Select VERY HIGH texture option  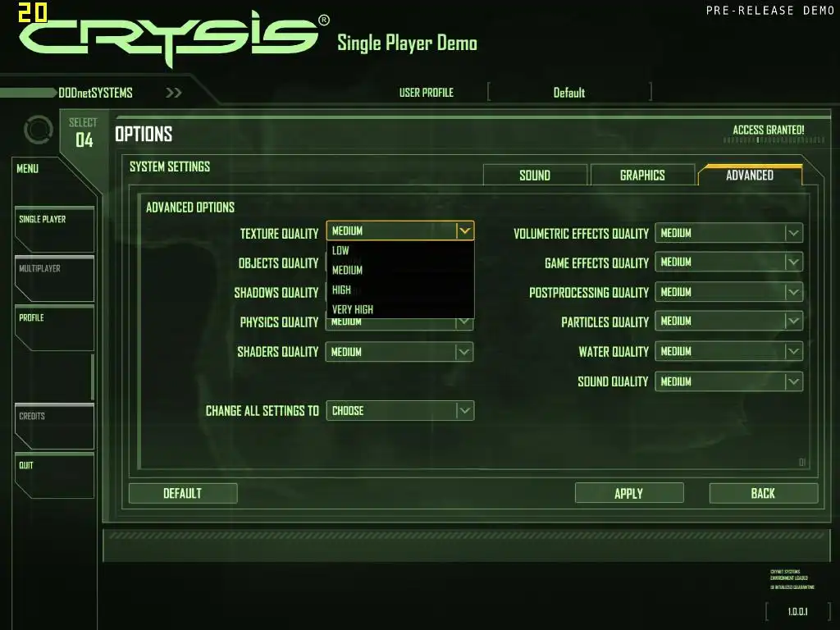click(x=399, y=309)
